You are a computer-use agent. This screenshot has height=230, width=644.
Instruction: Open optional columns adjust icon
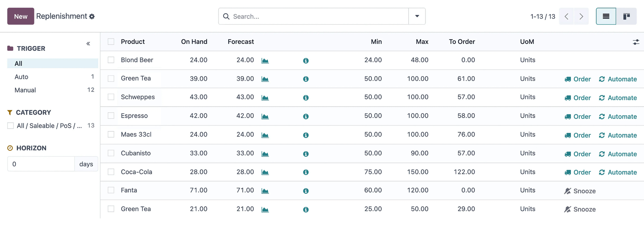pos(636,42)
